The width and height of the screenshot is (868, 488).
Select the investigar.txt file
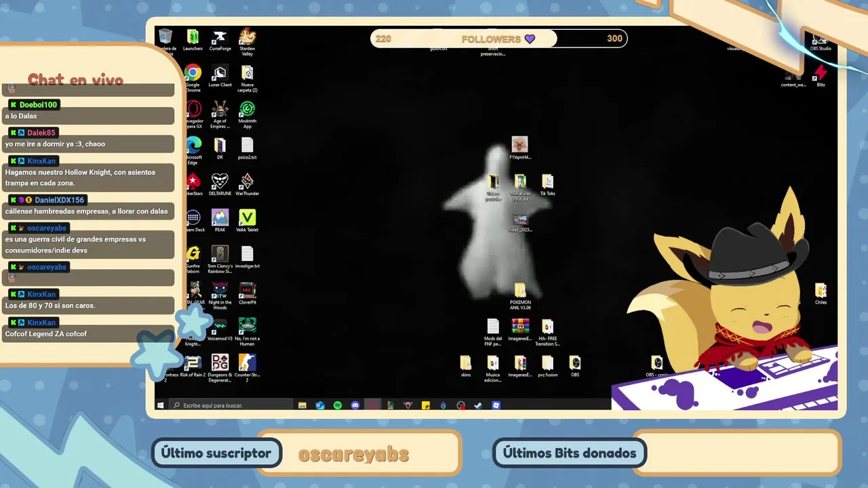(x=248, y=257)
